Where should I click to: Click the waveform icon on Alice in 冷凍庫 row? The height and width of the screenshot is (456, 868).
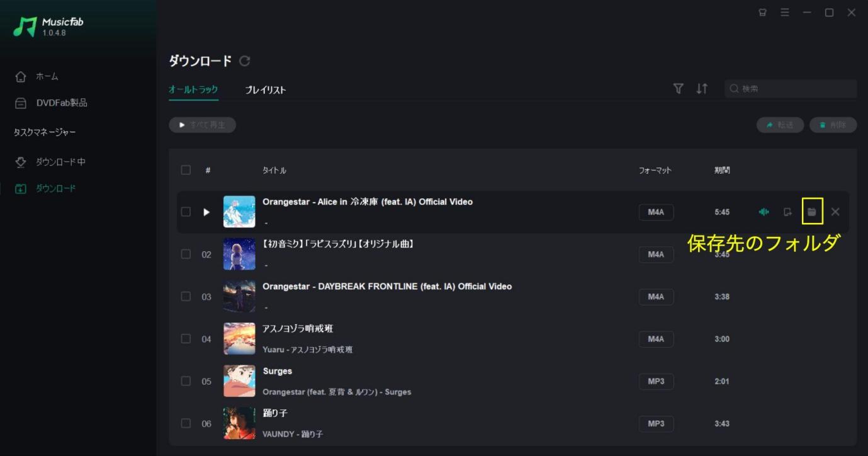(764, 212)
